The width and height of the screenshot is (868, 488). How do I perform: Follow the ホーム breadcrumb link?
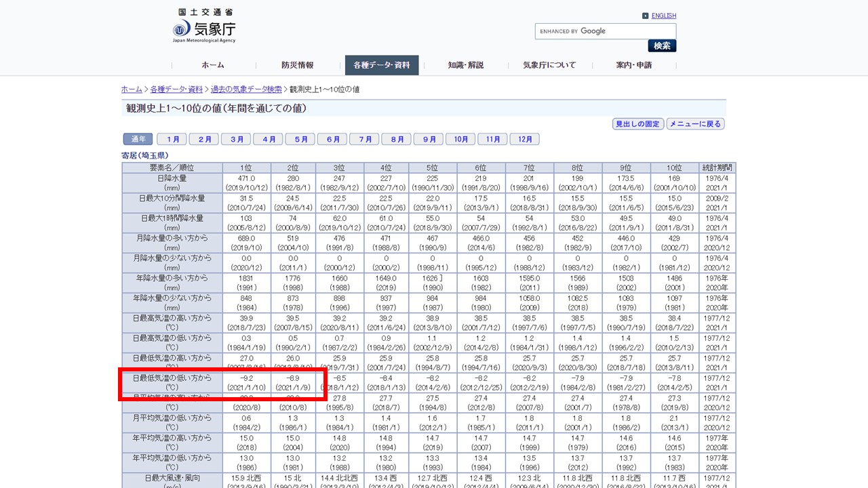pyautogui.click(x=132, y=89)
